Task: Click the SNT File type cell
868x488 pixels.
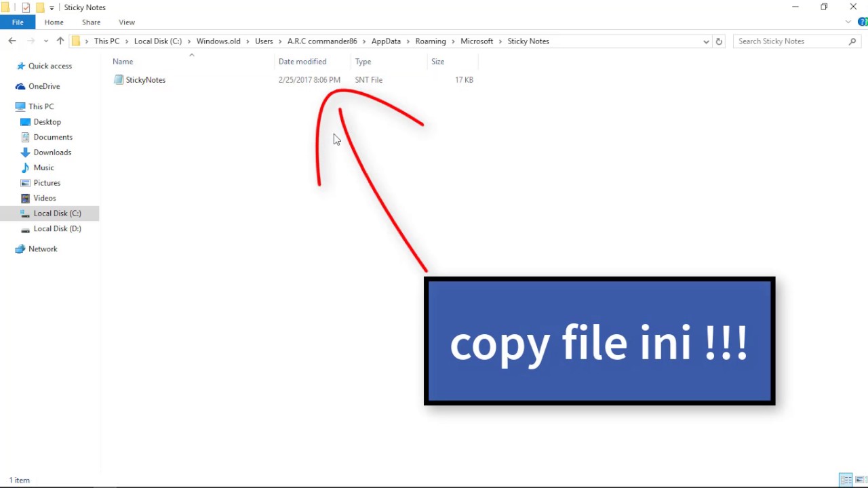Action: pyautogui.click(x=368, y=80)
